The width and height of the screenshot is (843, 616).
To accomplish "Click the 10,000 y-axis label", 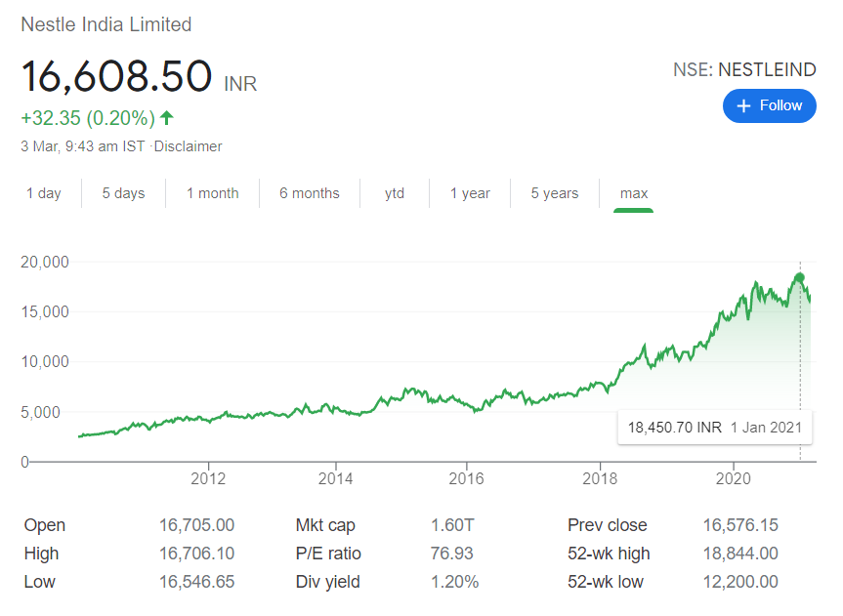I will [45, 362].
